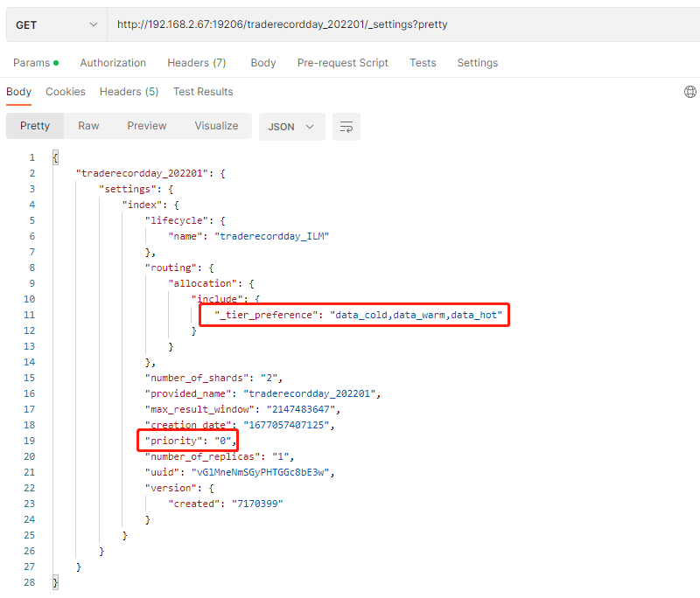
Task: Click the "lifecycle" key text
Action: coord(177,220)
